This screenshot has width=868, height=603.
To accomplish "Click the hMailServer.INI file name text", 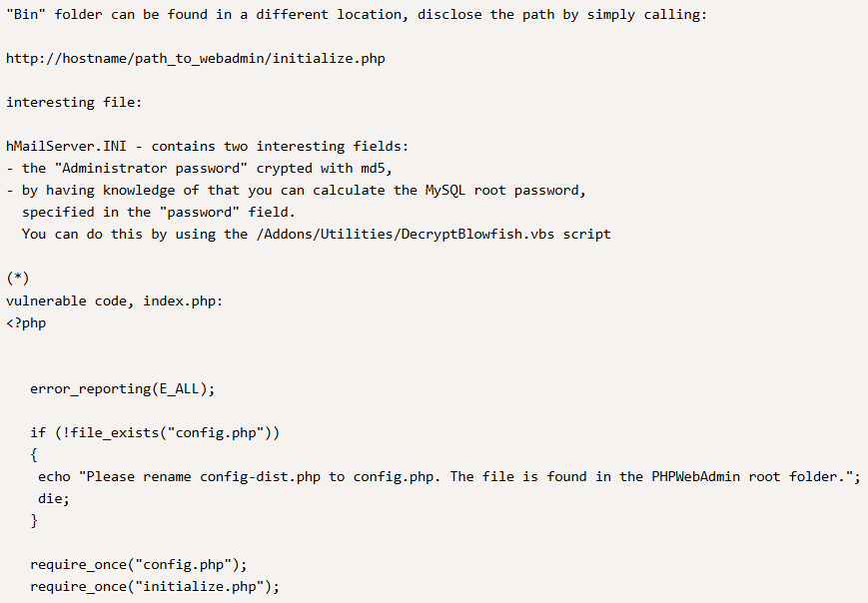I will tap(67, 146).
